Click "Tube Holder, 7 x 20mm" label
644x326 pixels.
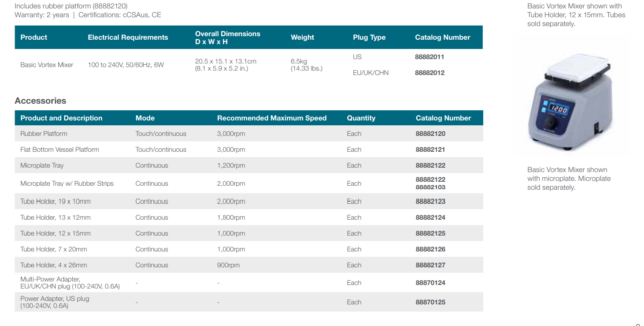pos(54,249)
